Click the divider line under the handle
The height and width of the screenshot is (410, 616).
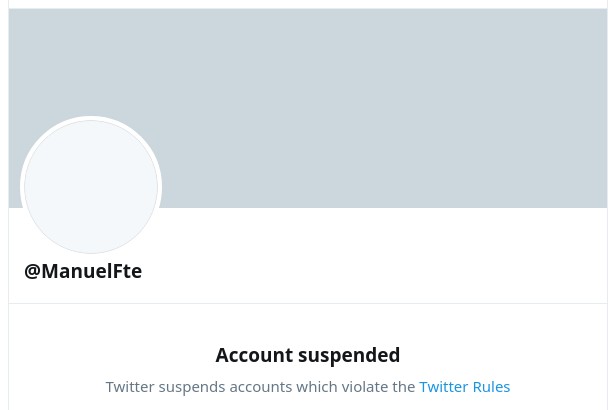pyautogui.click(x=308, y=303)
